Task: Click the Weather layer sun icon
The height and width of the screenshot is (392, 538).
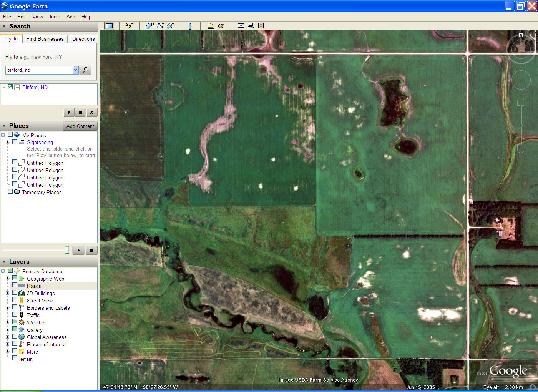Action: point(22,322)
